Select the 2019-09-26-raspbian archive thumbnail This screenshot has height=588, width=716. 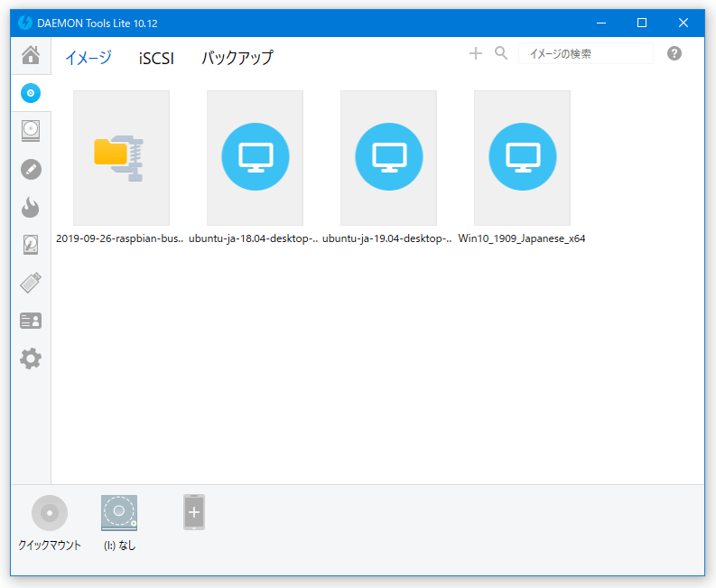122,158
